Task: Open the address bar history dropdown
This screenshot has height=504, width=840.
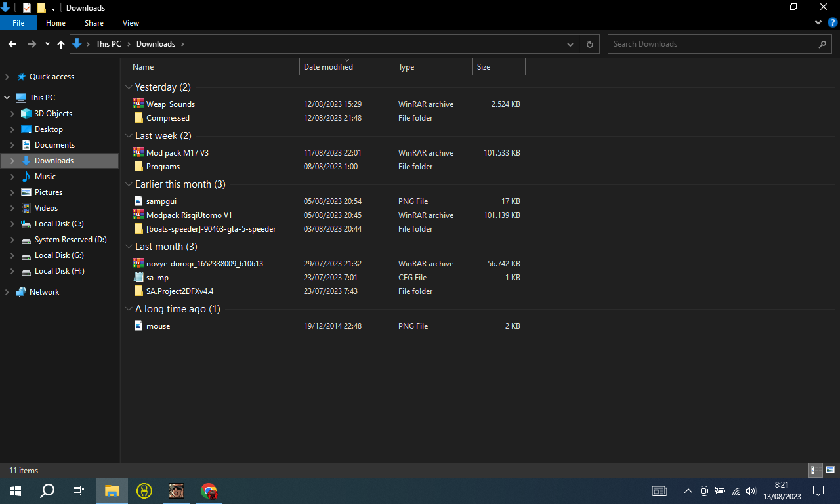Action: (x=570, y=44)
